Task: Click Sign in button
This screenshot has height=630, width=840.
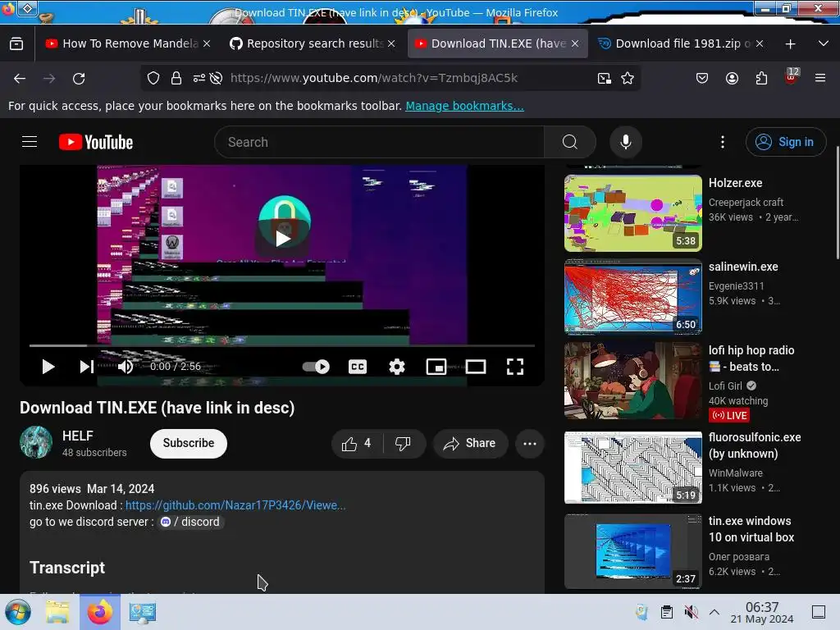Action: pos(785,142)
